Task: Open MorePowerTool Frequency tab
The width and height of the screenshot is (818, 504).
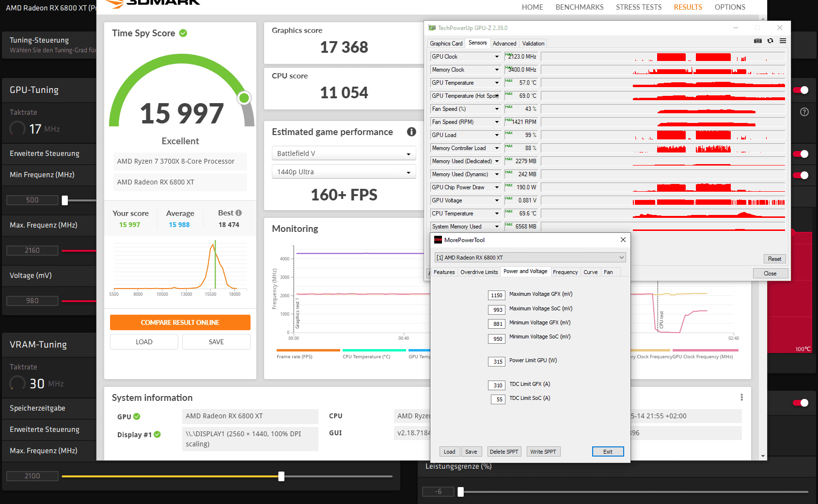Action: click(565, 272)
